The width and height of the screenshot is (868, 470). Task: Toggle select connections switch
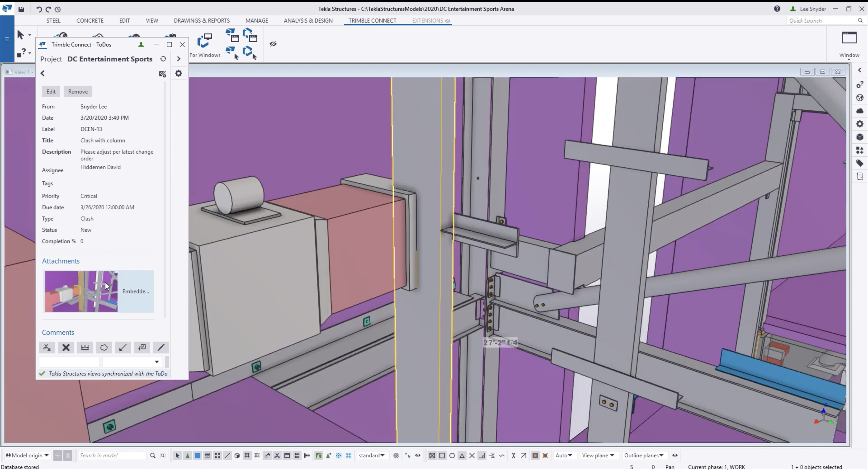188,456
